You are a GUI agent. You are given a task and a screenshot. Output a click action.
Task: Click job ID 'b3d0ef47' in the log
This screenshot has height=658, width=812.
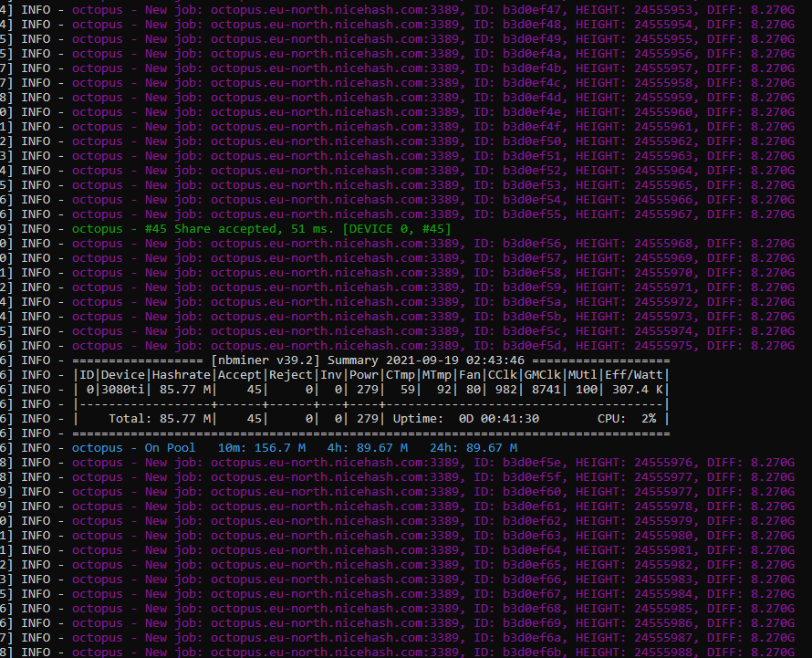[x=532, y=10]
